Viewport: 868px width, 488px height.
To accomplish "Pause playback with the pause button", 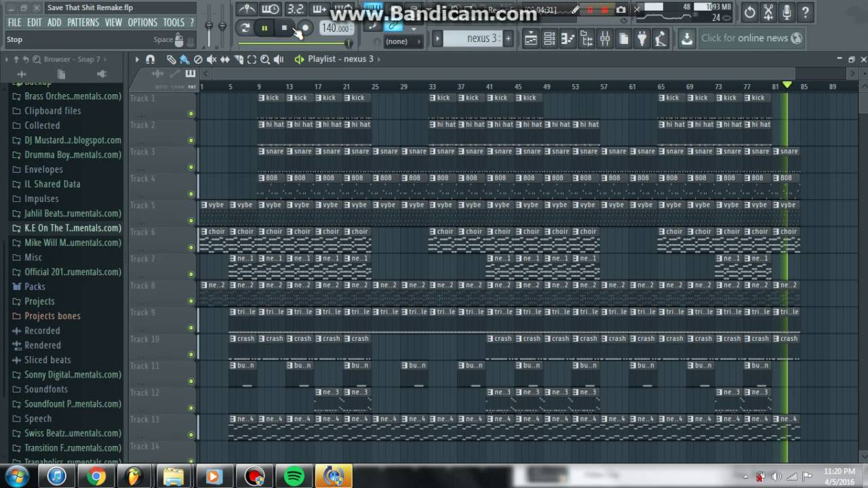I will 264,28.
